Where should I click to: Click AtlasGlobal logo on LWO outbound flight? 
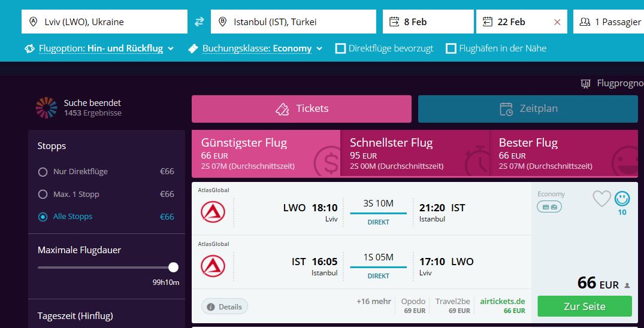tap(213, 212)
